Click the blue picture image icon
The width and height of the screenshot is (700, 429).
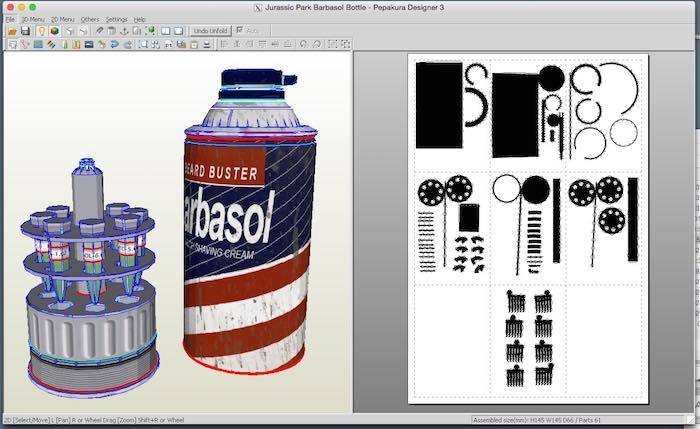click(x=89, y=44)
